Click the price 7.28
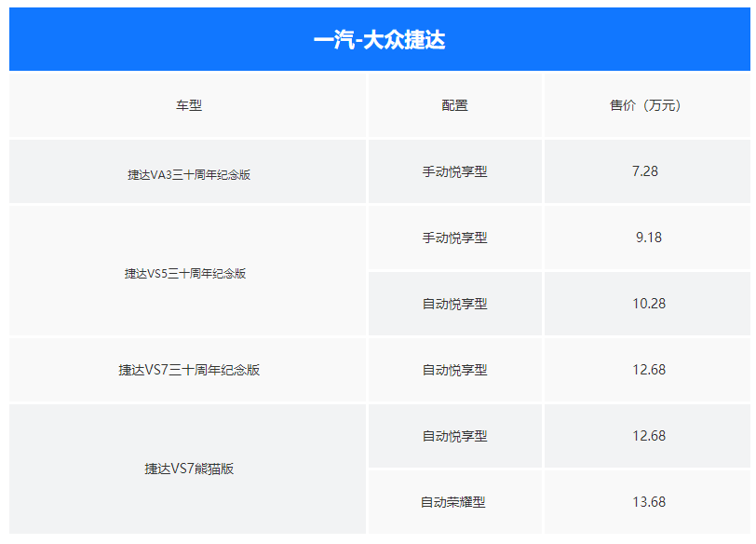The height and width of the screenshot is (544, 756). (x=645, y=171)
